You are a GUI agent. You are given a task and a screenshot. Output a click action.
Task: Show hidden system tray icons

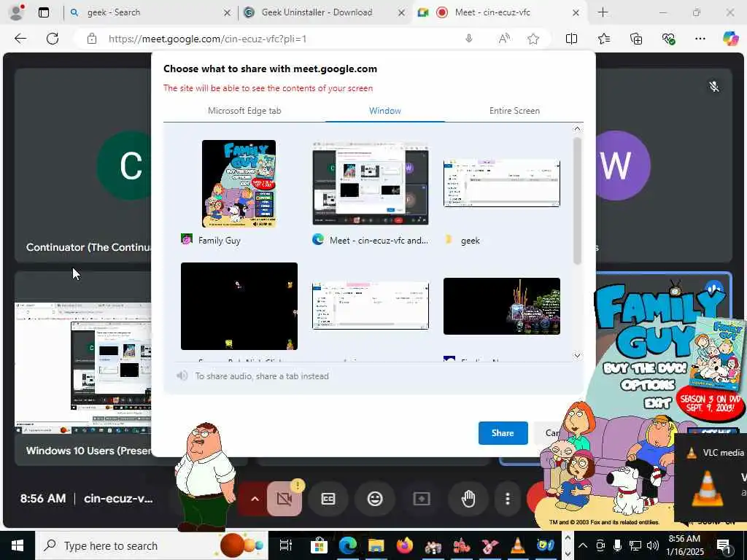point(583,545)
